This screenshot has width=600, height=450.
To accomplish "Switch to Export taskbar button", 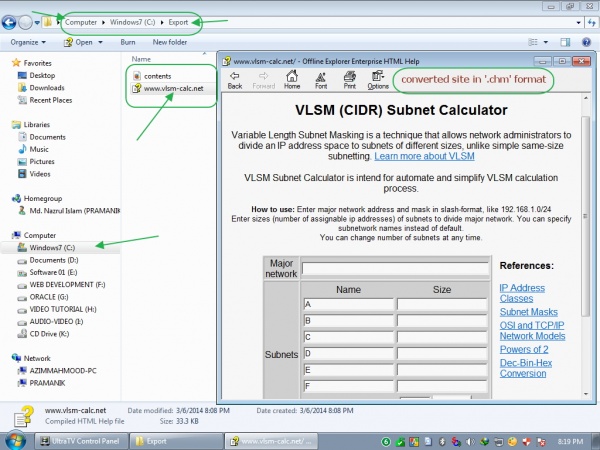I will (176, 441).
